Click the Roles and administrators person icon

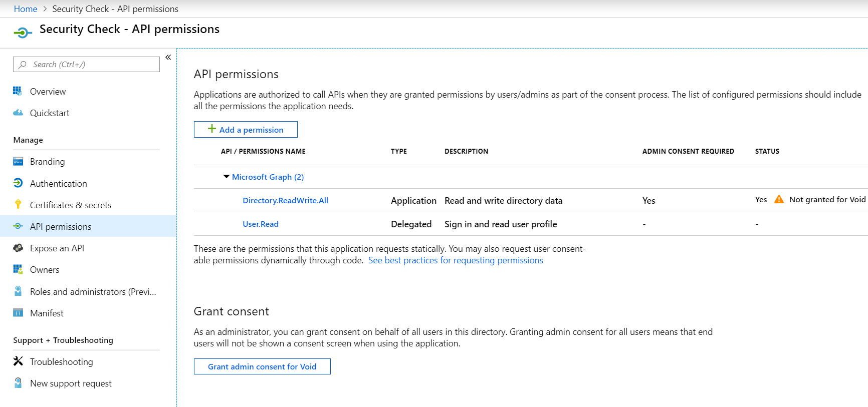tap(18, 291)
